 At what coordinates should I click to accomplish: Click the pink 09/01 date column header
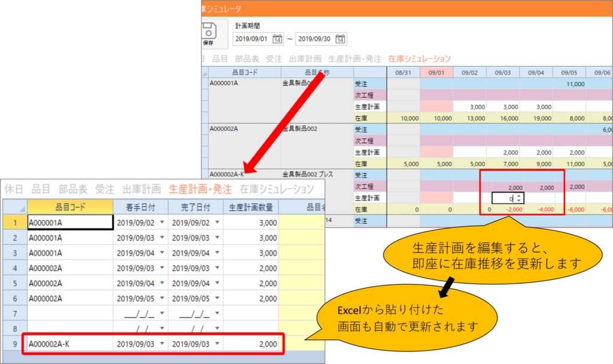pyautogui.click(x=436, y=72)
